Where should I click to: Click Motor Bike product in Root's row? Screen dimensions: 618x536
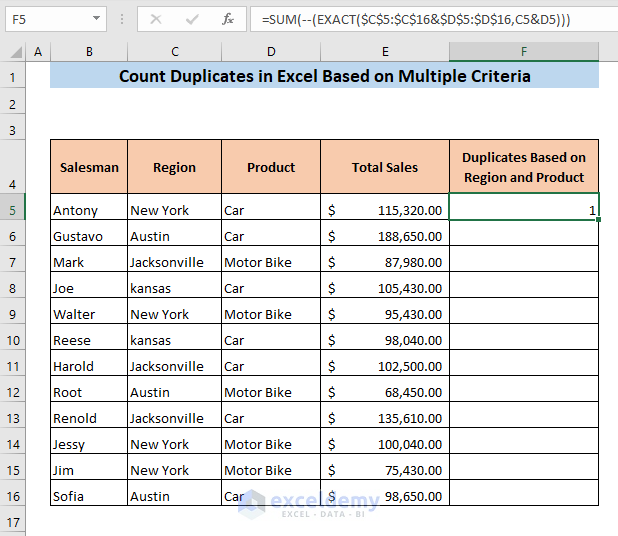[271, 389]
